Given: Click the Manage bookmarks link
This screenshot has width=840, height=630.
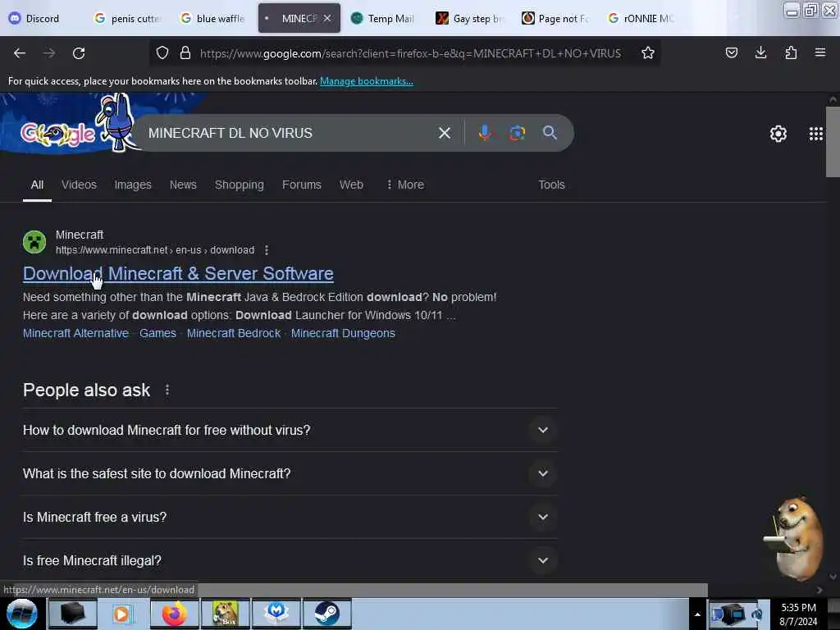Looking at the screenshot, I should pos(367,81).
